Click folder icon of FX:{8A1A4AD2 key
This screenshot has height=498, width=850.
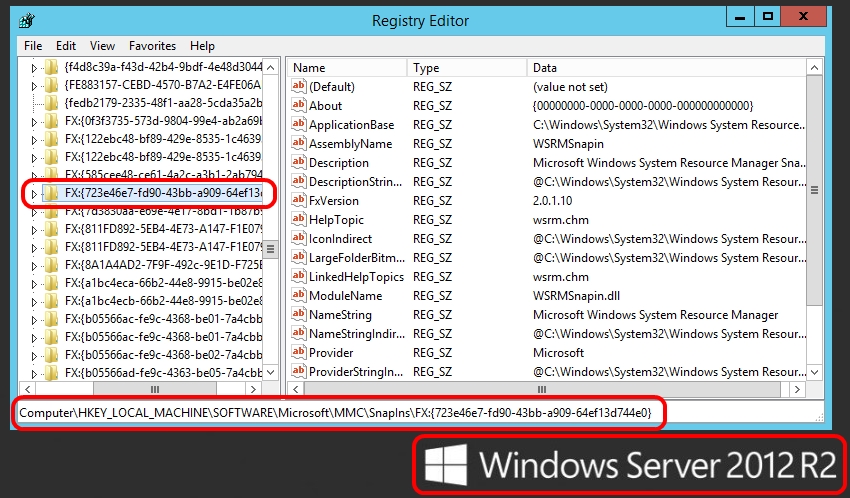(51, 265)
